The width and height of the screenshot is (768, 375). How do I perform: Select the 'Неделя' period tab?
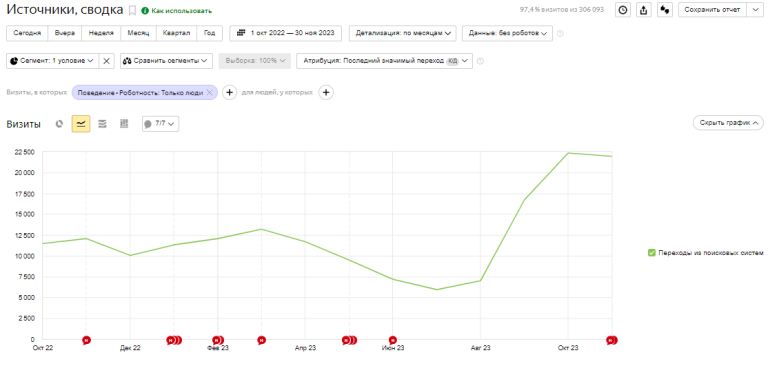(x=101, y=33)
